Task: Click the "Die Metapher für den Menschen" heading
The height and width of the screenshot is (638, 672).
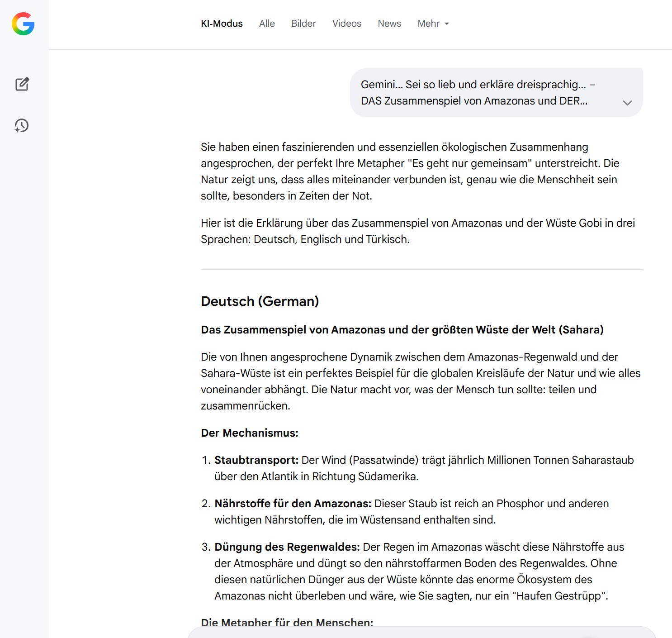Action: [287, 622]
